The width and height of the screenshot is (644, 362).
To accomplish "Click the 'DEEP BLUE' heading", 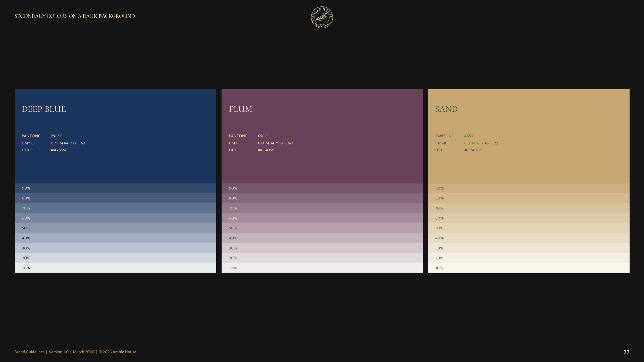I will pos(44,109).
